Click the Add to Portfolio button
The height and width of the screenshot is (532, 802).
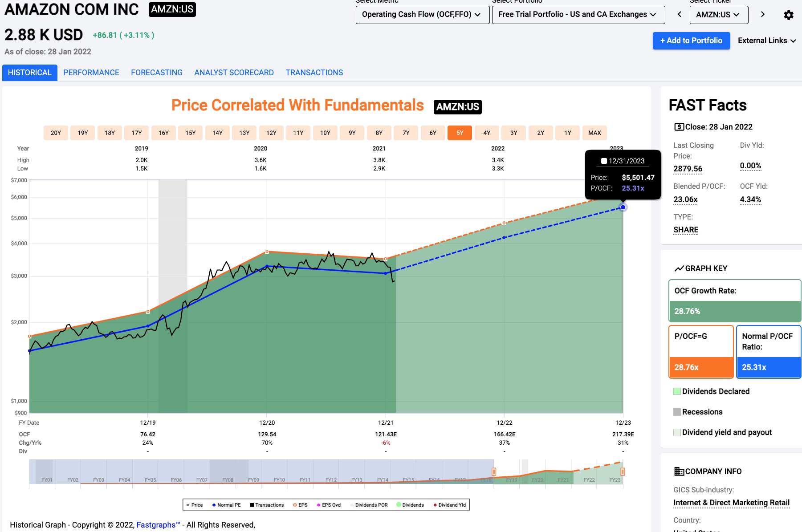[x=691, y=41]
